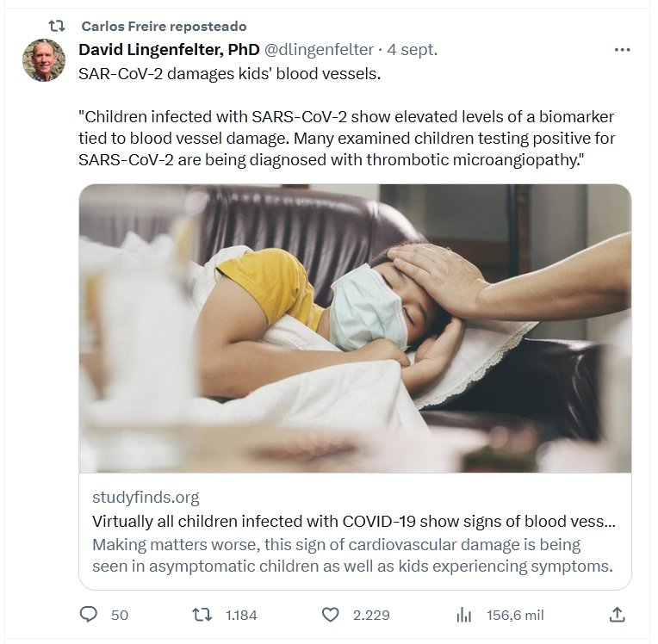Open the sick child article image
This screenshot has height=644, width=658.
(x=355, y=328)
